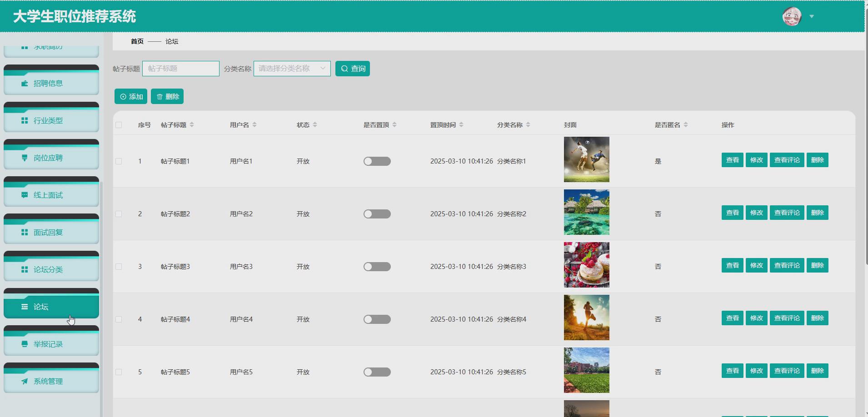Click the grid icon beside 论坛分类
Image resolution: width=868 pixels, height=417 pixels.
coord(25,270)
